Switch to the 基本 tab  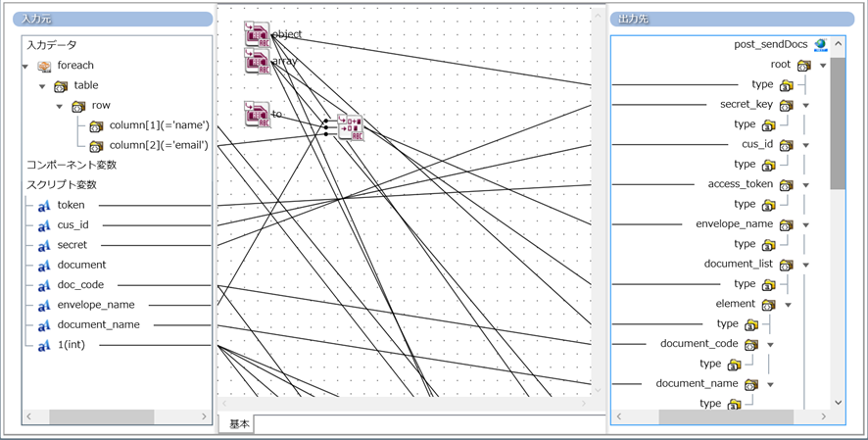[x=240, y=424]
